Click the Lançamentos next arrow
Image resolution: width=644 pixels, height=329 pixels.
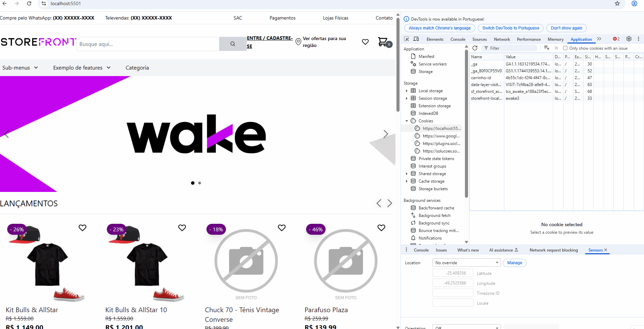(390, 203)
